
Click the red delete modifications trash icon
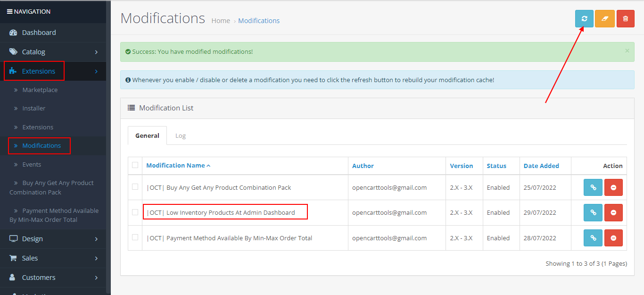(626, 18)
